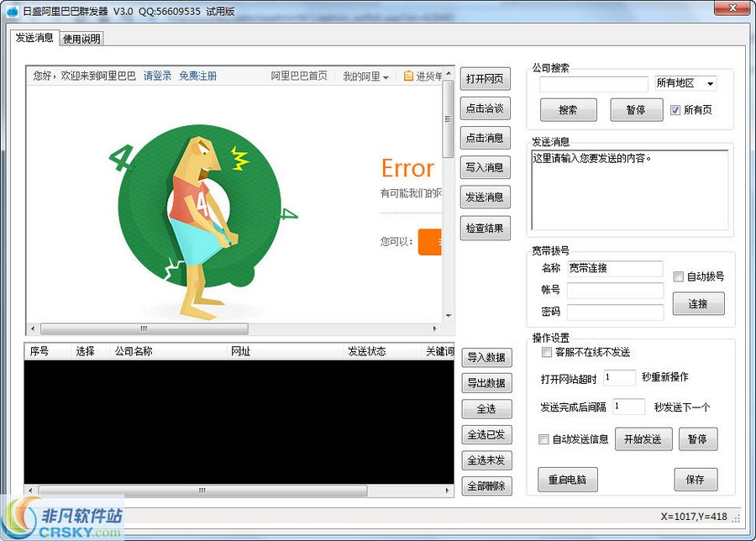This screenshot has width=756, height=541.
Task: Click the data table horizontal scrollbar thumb
Action: (x=202, y=491)
